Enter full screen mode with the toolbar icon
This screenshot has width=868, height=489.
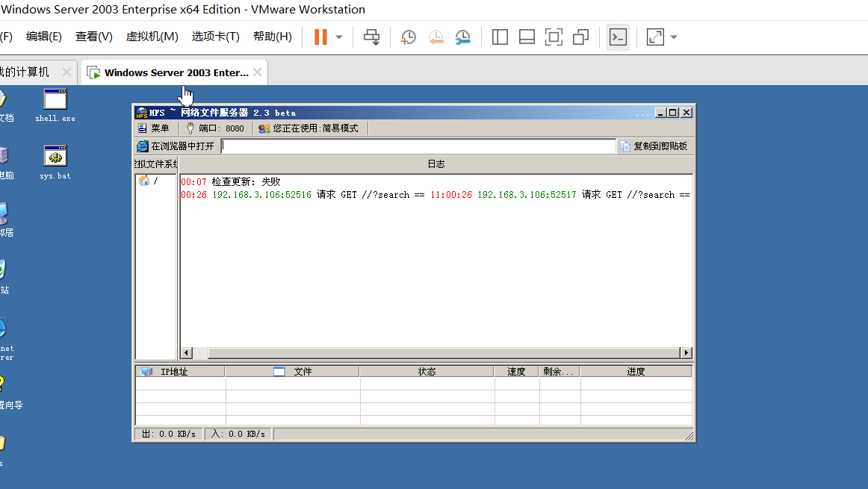[x=554, y=37]
